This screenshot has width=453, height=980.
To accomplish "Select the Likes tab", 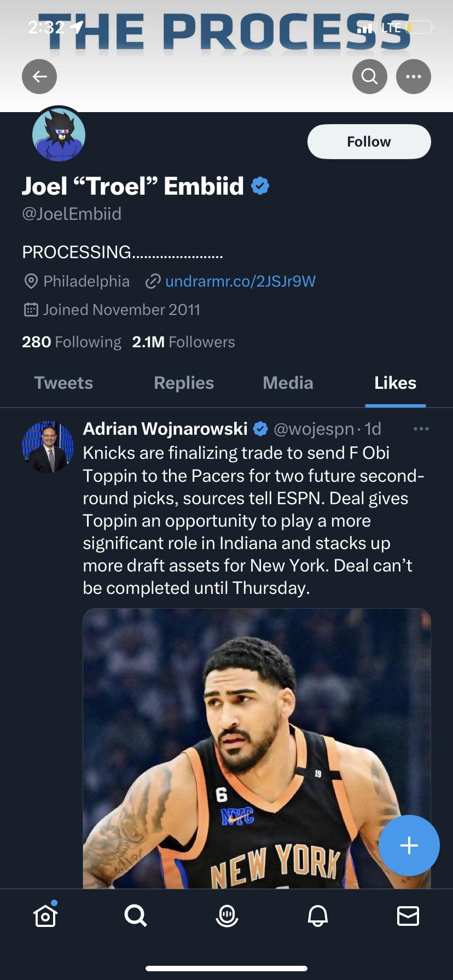I will pos(395,383).
